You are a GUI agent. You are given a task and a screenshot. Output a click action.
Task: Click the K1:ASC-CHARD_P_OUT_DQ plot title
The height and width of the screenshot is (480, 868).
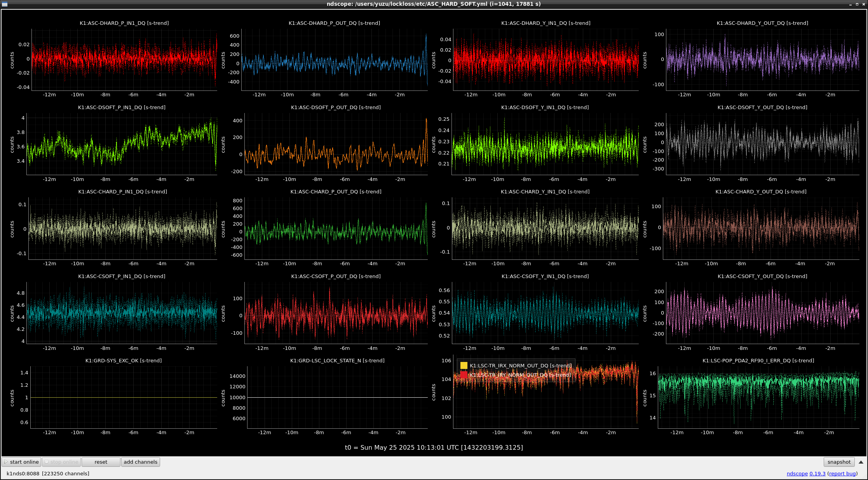[x=336, y=192]
